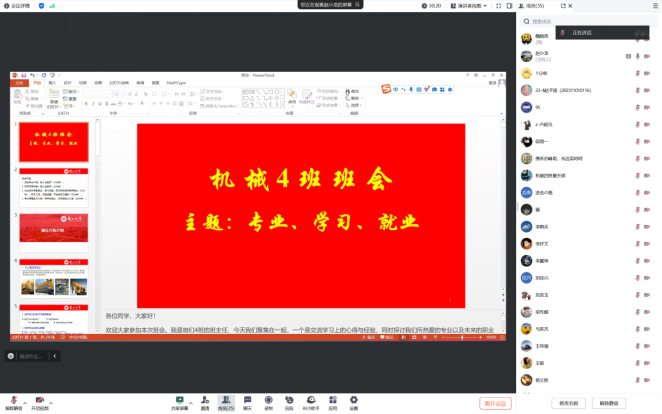The width and height of the screenshot is (662, 414).
Task: Open the Settings icon in bottom toolbar
Action: (353, 402)
